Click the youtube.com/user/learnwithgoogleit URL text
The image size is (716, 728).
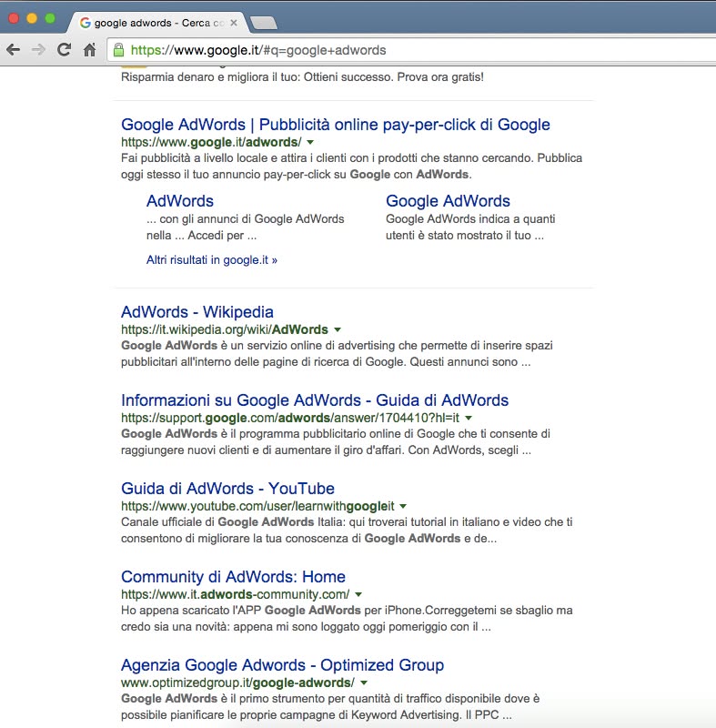[x=257, y=506]
